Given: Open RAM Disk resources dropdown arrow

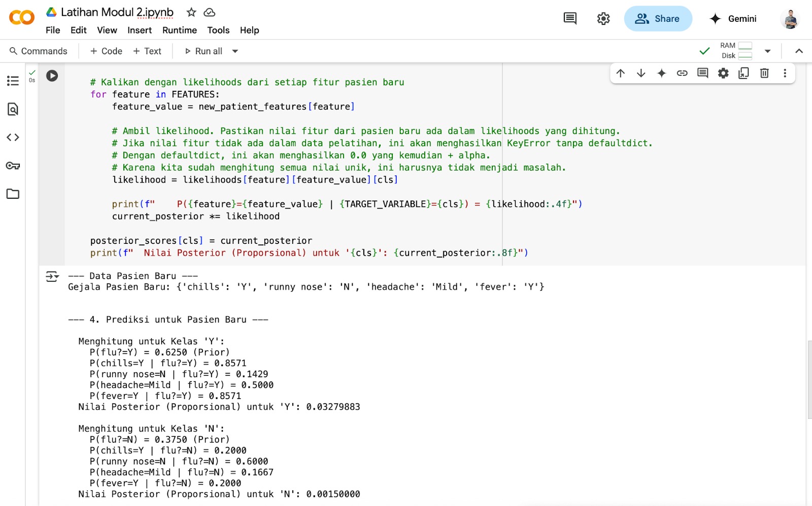Looking at the screenshot, I should [x=767, y=51].
